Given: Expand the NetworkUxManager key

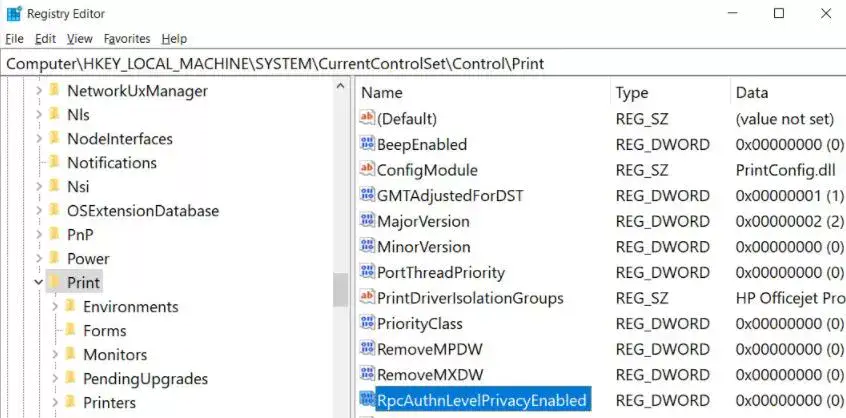Looking at the screenshot, I should [x=38, y=91].
